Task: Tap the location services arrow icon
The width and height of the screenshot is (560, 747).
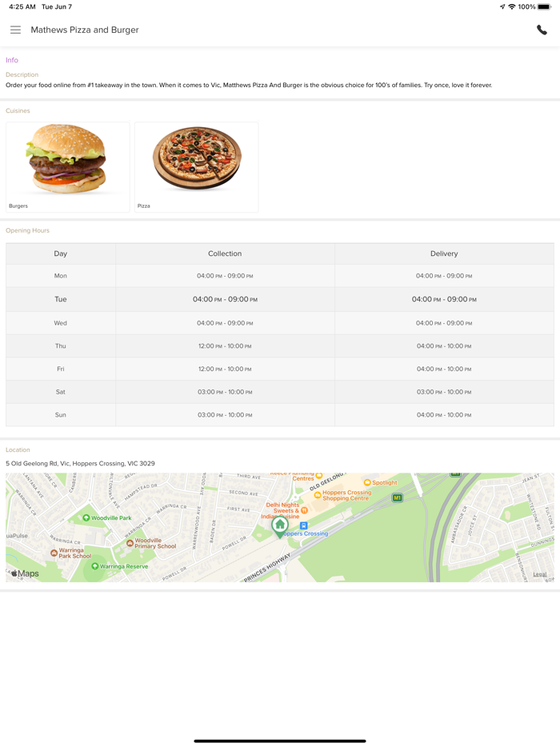Action: tap(502, 6)
